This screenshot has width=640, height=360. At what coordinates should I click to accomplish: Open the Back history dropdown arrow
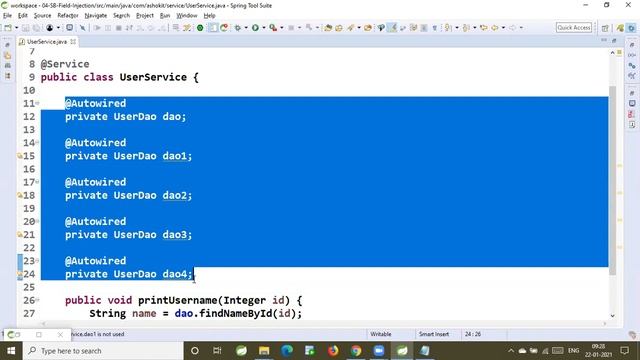[x=503, y=28]
